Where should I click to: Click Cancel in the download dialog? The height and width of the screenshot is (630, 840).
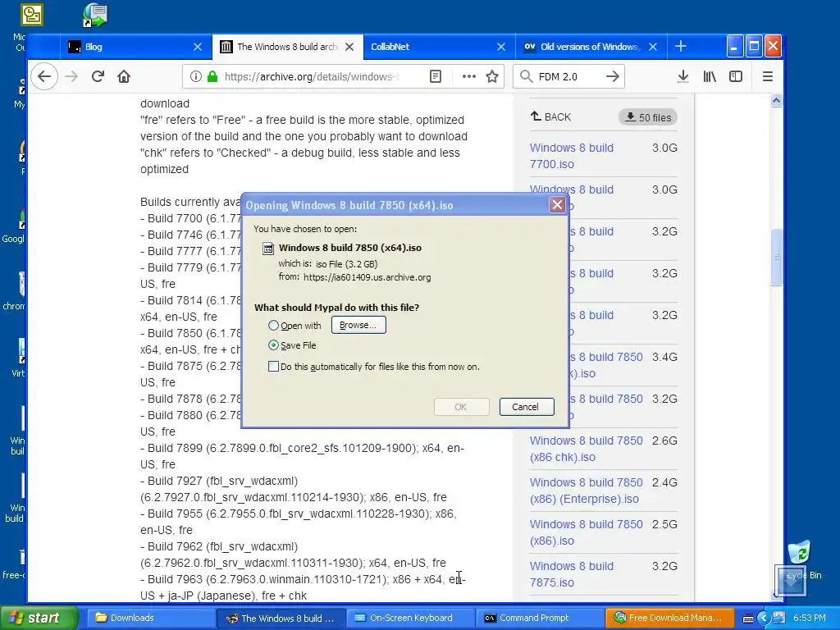[526, 407]
